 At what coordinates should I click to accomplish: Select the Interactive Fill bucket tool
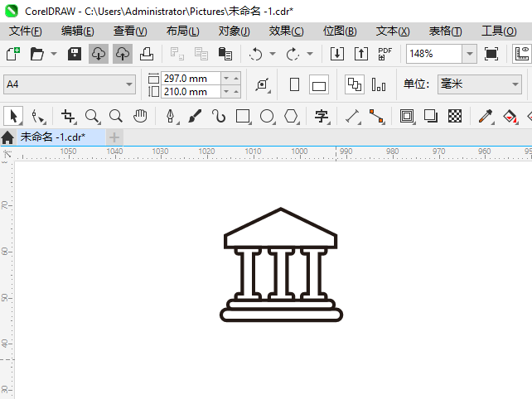pyautogui.click(x=510, y=116)
